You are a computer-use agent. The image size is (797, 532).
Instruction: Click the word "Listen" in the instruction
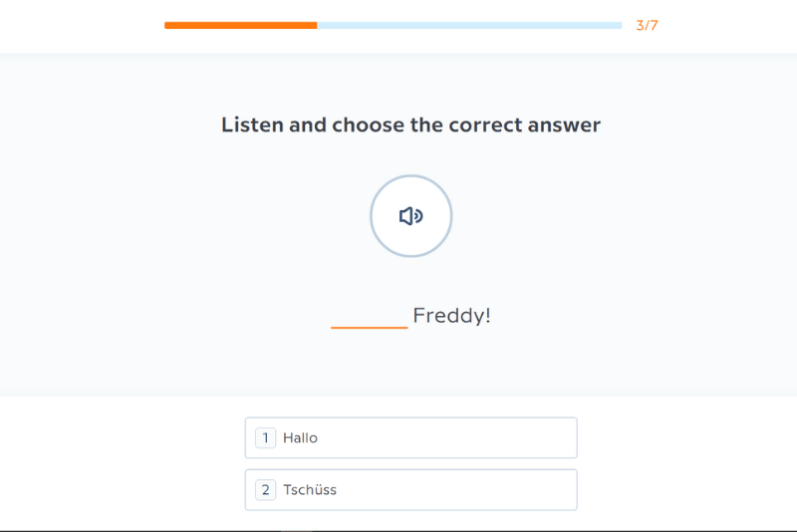[252, 125]
